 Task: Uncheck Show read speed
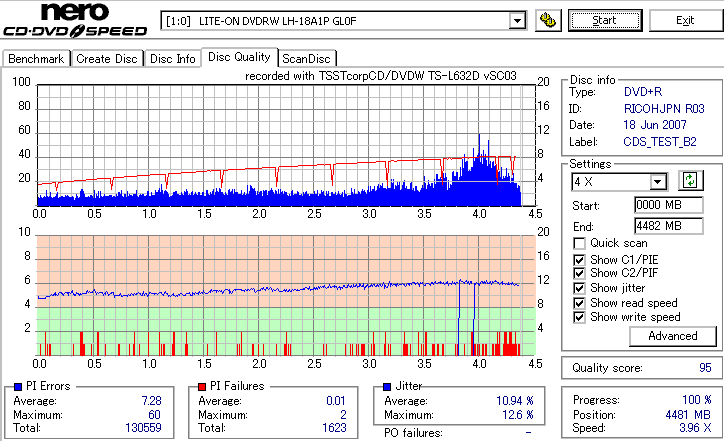point(579,303)
